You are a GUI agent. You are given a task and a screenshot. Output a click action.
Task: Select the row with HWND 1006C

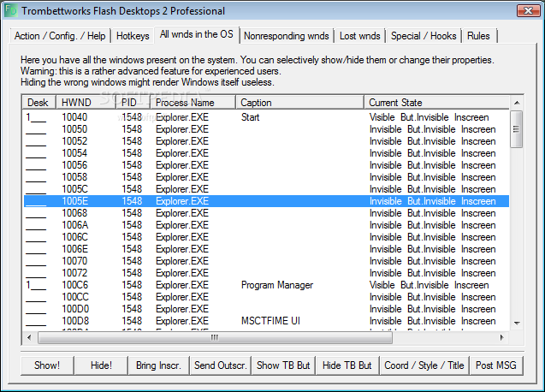(266, 237)
